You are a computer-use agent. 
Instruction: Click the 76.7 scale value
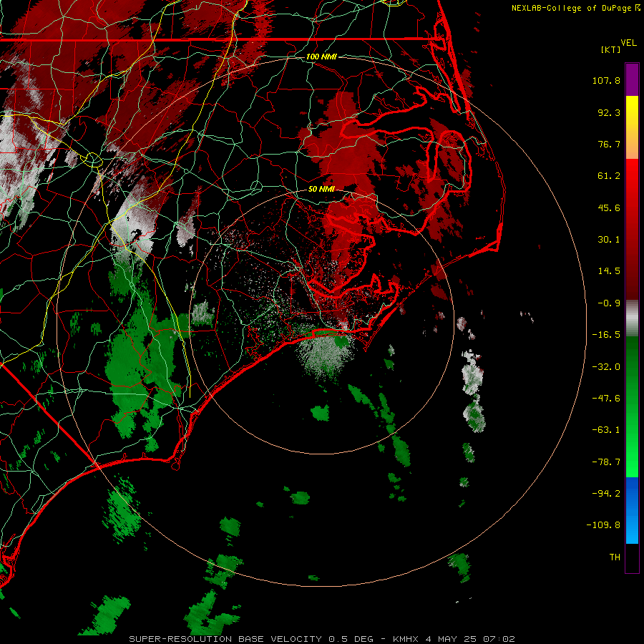pos(609,144)
